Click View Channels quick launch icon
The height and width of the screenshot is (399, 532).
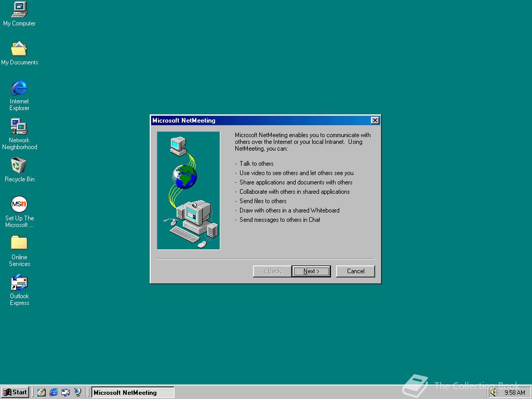(78, 392)
